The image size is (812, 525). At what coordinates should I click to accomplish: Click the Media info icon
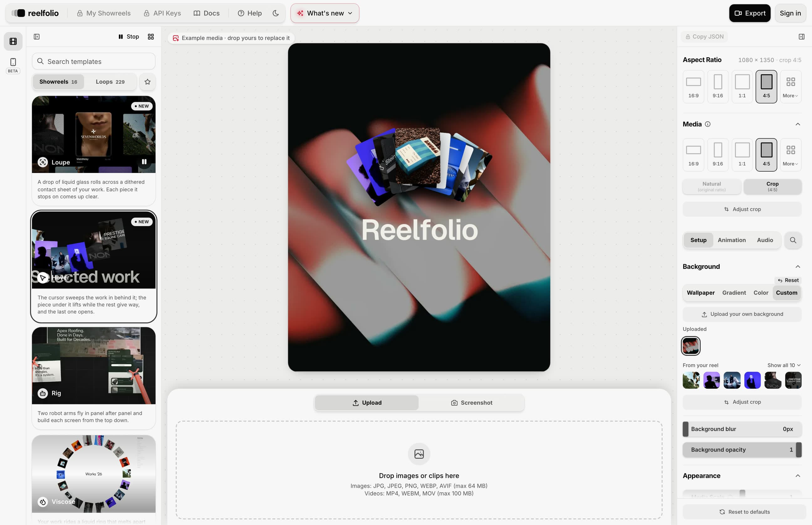click(x=708, y=124)
